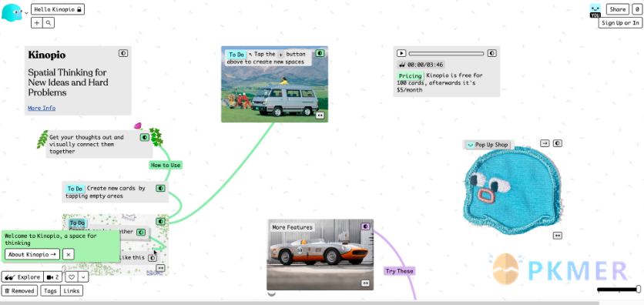Image resolution: width=644 pixels, height=305 pixels.
Task: Click connector on the 'like this' card
Action: coord(153,258)
